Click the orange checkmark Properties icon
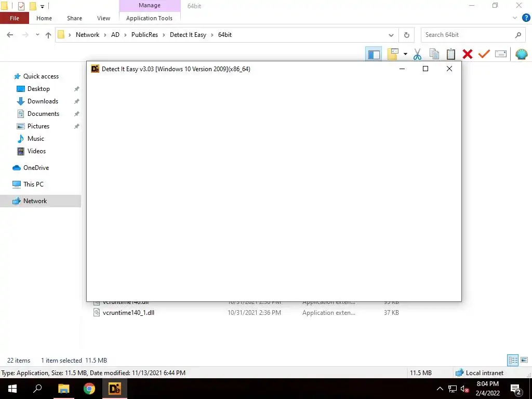Screen dimensions: 532x399 click(484, 54)
